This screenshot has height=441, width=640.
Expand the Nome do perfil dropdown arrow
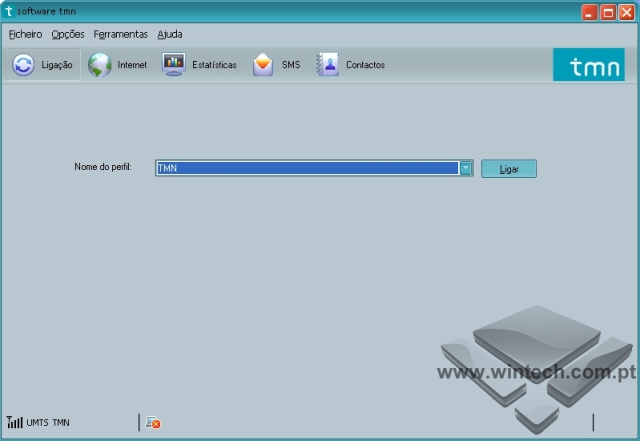click(x=466, y=168)
